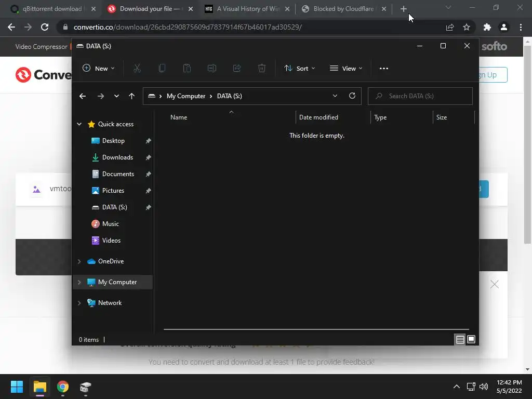Collapse the Quick access tree
Image resolution: width=532 pixels, height=399 pixels.
pyautogui.click(x=79, y=124)
